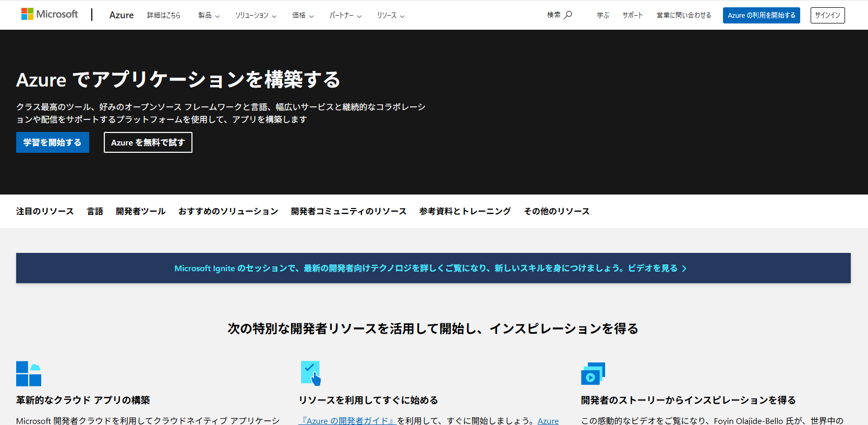Expand the ソリューション dropdown menu
Viewport: 868px width, 425px height.
pyautogui.click(x=256, y=15)
